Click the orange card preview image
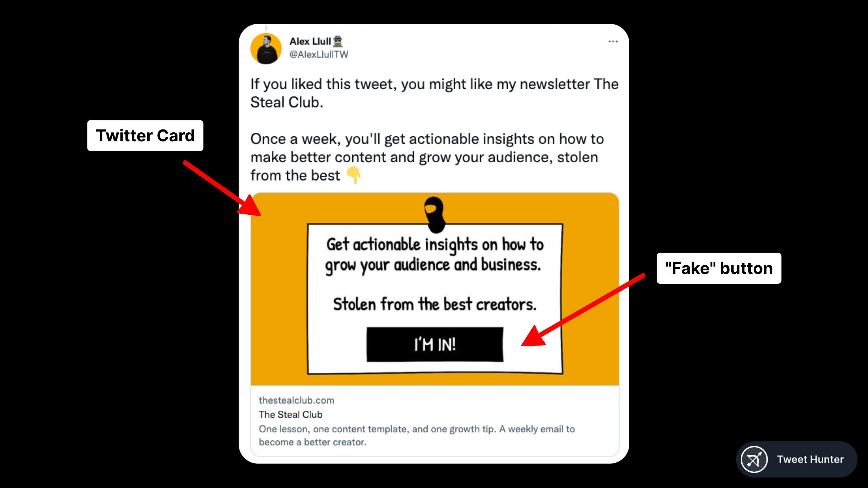Image resolution: width=868 pixels, height=488 pixels. tap(435, 289)
